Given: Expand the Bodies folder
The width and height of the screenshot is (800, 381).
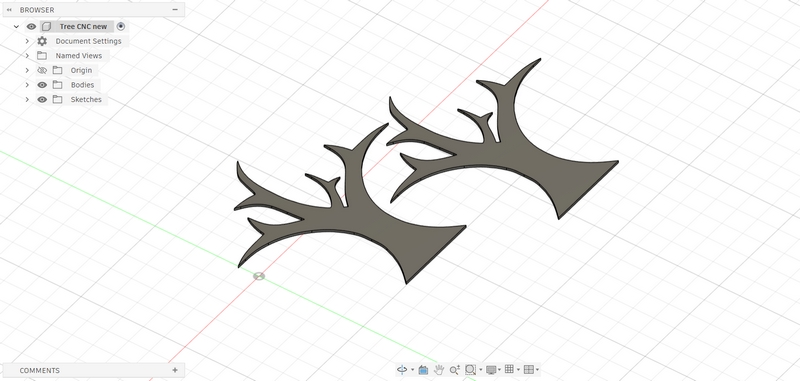Looking at the screenshot, I should (27, 85).
